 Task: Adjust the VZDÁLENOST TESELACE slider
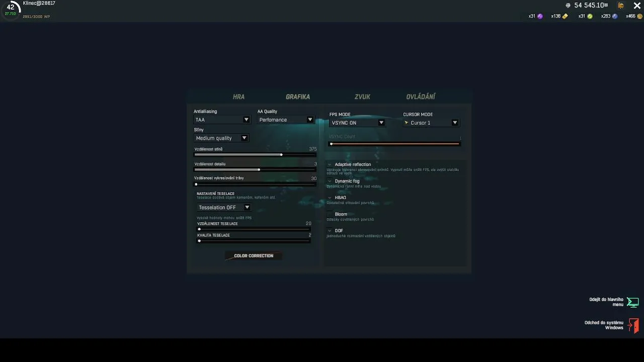[x=254, y=229]
